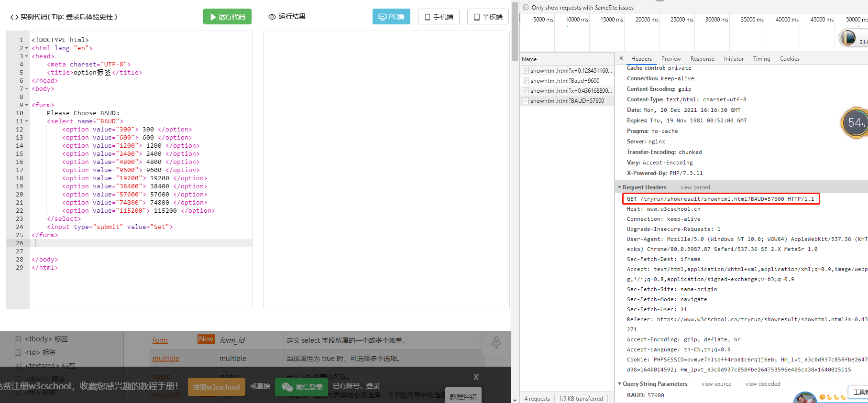Click the page icon beside <tbody> 标签
Image resolution: width=868 pixels, height=403 pixels.
pyautogui.click(x=18, y=339)
